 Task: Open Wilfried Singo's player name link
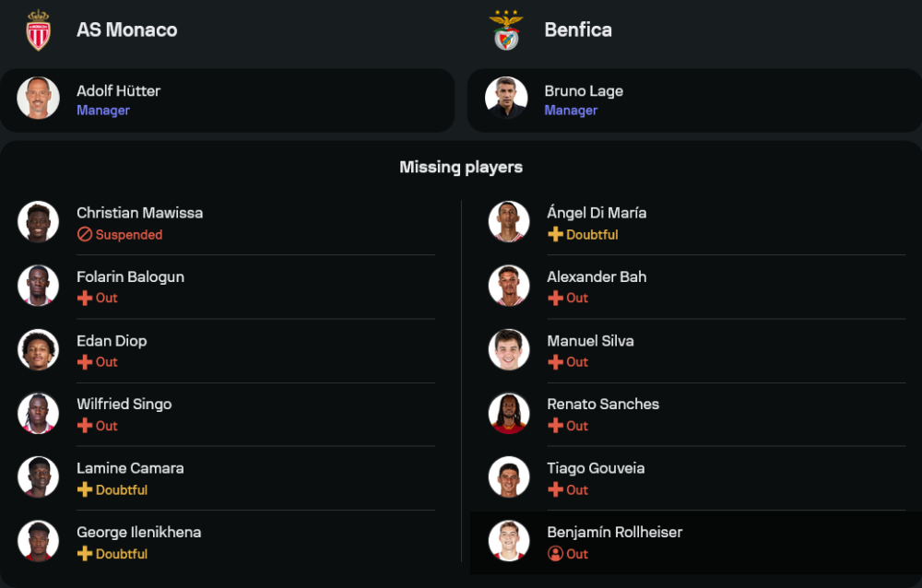pyautogui.click(x=124, y=405)
